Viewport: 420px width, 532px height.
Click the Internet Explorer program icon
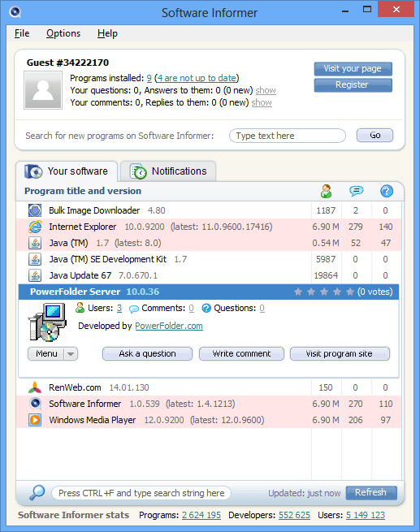coord(35,227)
